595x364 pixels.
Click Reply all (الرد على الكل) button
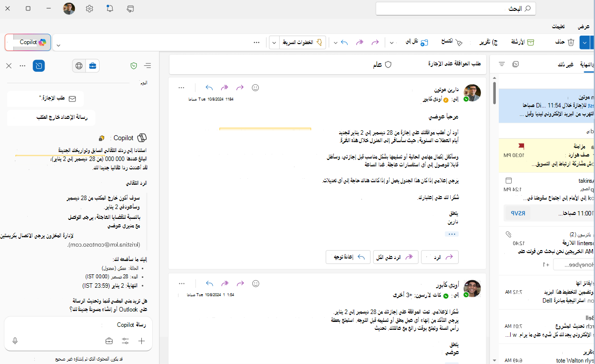coord(395,257)
